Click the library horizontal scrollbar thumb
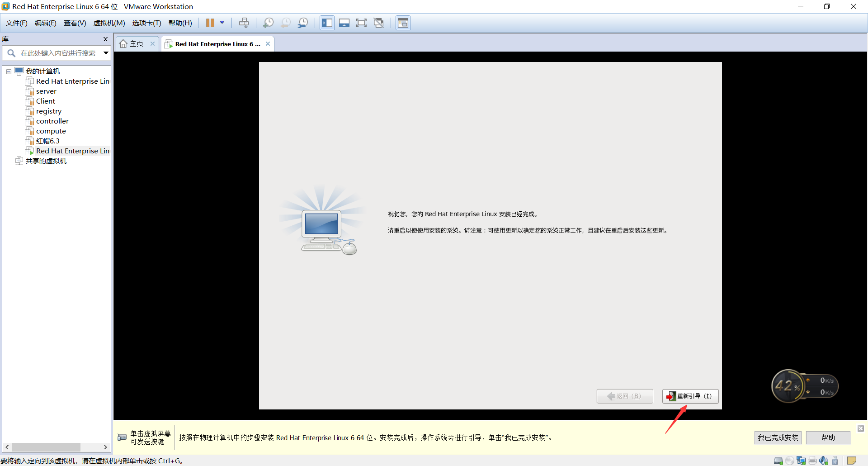This screenshot has height=466, width=868. [x=46, y=447]
